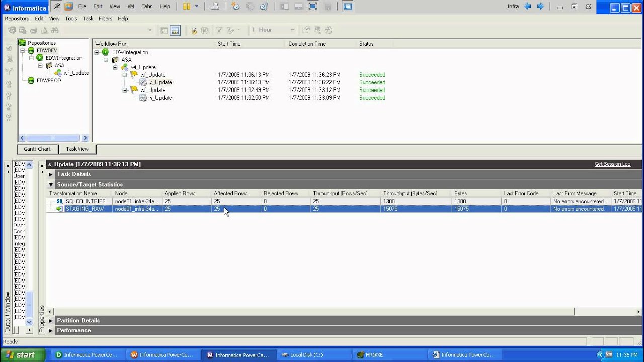Screen dimensions: 644x362
Task: Collapse the Source/Target Statistics section
Action: [51, 185]
